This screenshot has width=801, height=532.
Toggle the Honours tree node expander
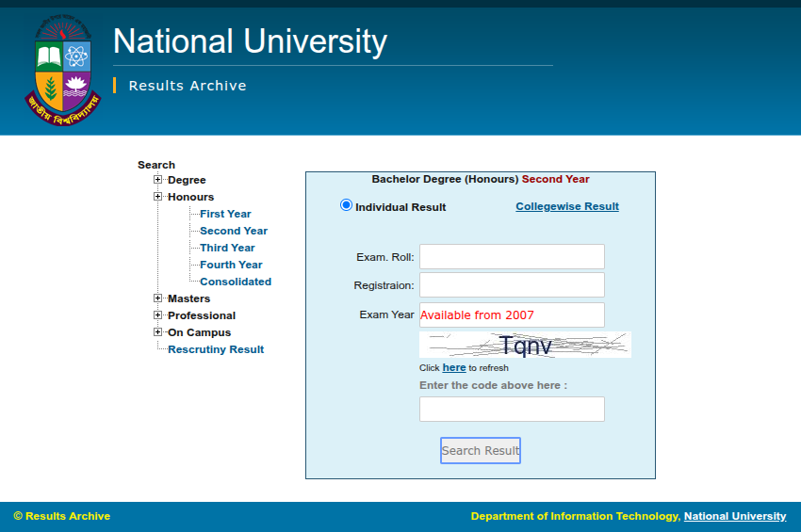pyautogui.click(x=158, y=196)
